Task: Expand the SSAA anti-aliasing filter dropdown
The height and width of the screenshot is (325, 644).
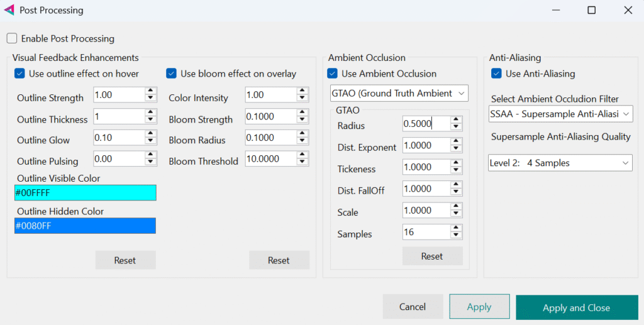Action: tap(560, 114)
